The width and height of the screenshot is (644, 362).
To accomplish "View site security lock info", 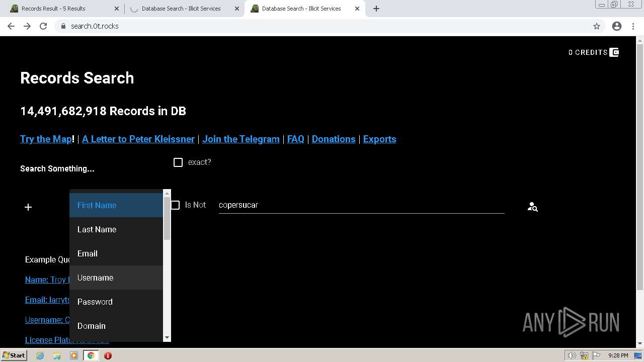I will coord(63,26).
